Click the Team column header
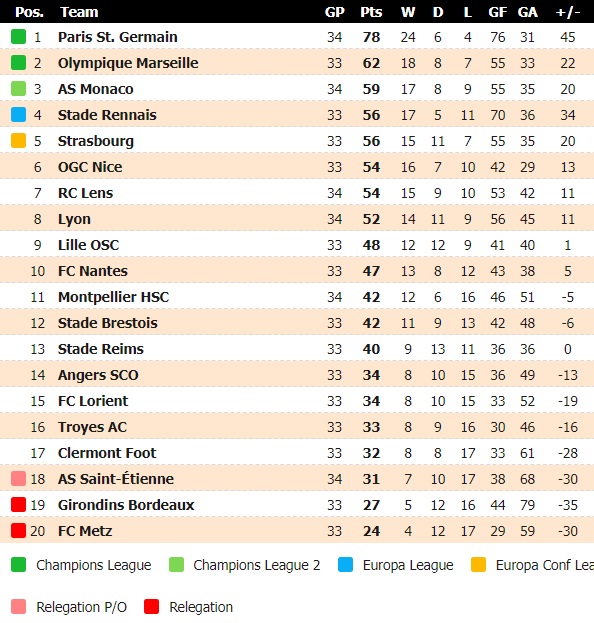Viewport: 594px width, 623px height. point(79,12)
